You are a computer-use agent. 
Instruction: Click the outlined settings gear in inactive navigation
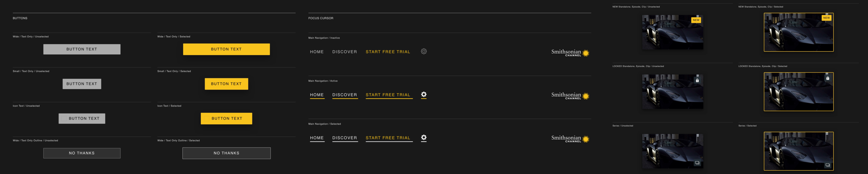coord(424,52)
